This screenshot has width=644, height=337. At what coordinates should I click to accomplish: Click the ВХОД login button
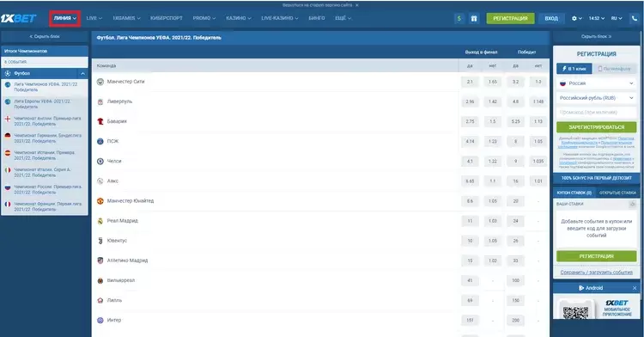tap(551, 19)
